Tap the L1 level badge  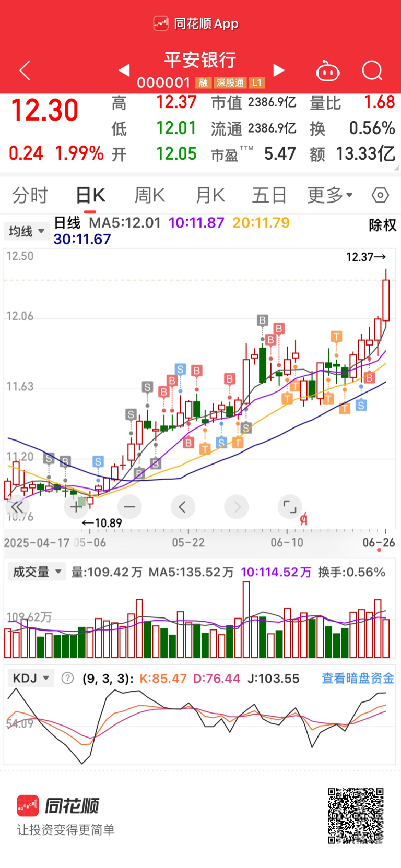pyautogui.click(x=256, y=82)
